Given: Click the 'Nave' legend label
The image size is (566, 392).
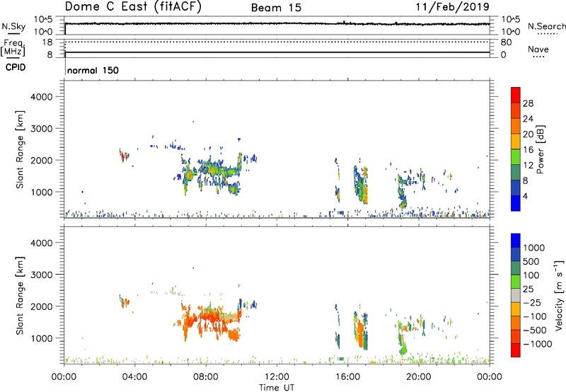Looking at the screenshot, I should click(538, 50).
